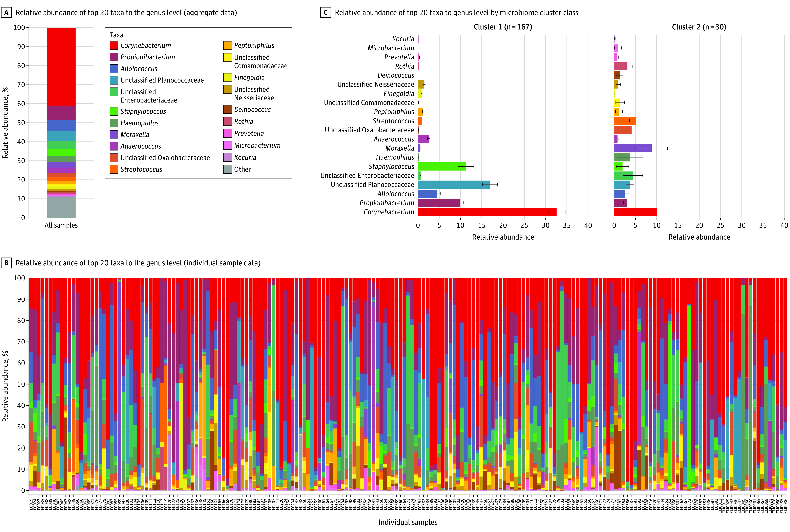Click the Peptoniphilus legend swatch
Image resolution: width=790 pixels, height=532 pixels.
click(228, 45)
